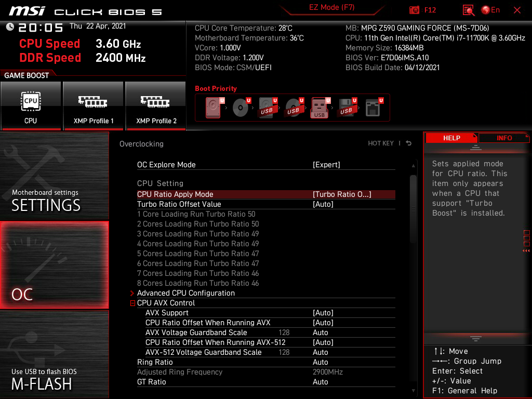Click the Overclocking page title
The image size is (532, 399).
click(x=141, y=144)
